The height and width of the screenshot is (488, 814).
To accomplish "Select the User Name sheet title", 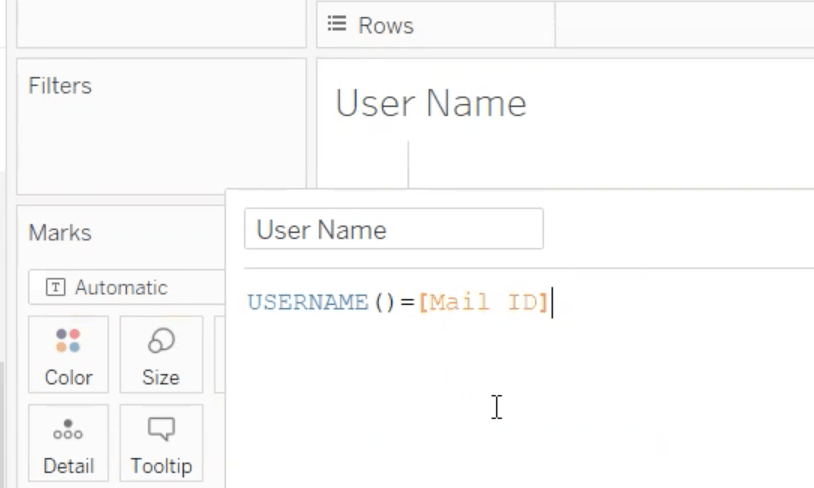I will click(430, 103).
